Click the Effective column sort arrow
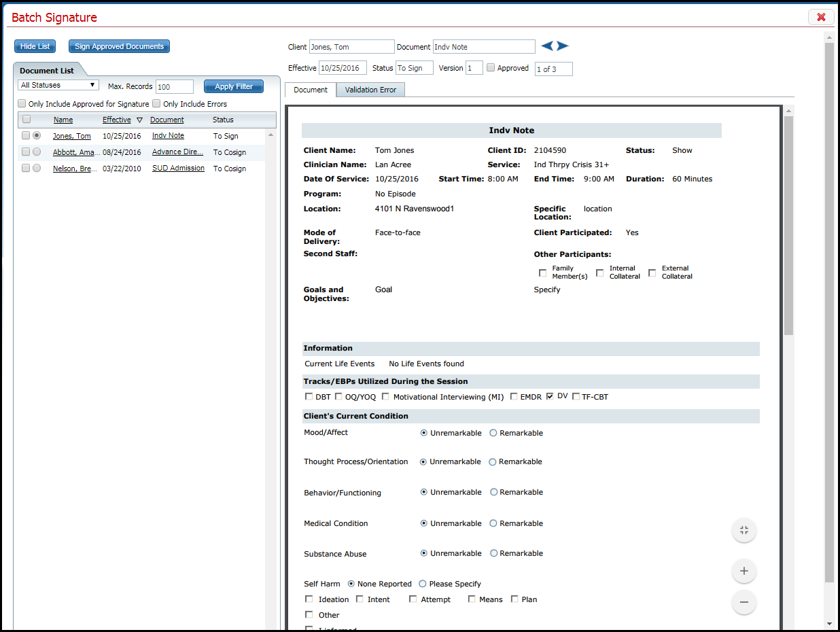This screenshot has width=840, height=632. click(139, 120)
